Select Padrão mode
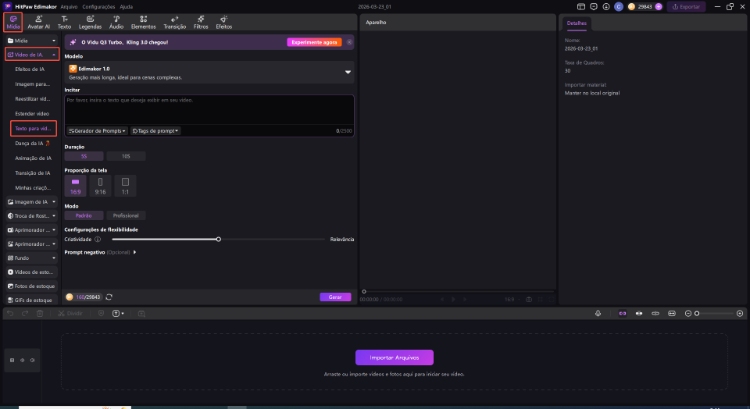The height and width of the screenshot is (409, 750). pos(84,216)
